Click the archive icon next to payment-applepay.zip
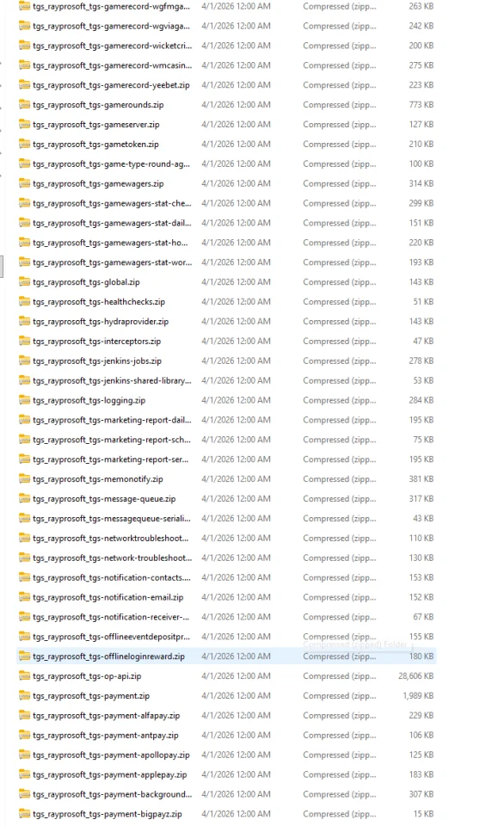The image size is (504, 826). [24, 774]
